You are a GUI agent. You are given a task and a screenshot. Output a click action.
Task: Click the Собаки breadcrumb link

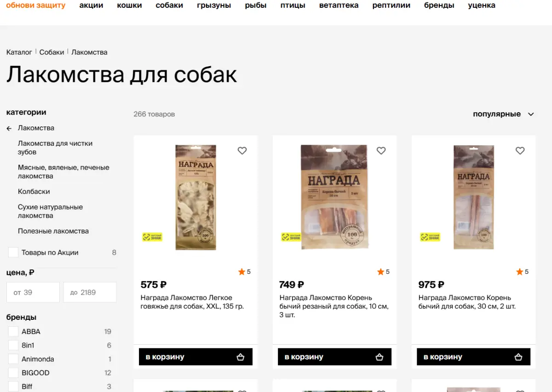tap(52, 52)
